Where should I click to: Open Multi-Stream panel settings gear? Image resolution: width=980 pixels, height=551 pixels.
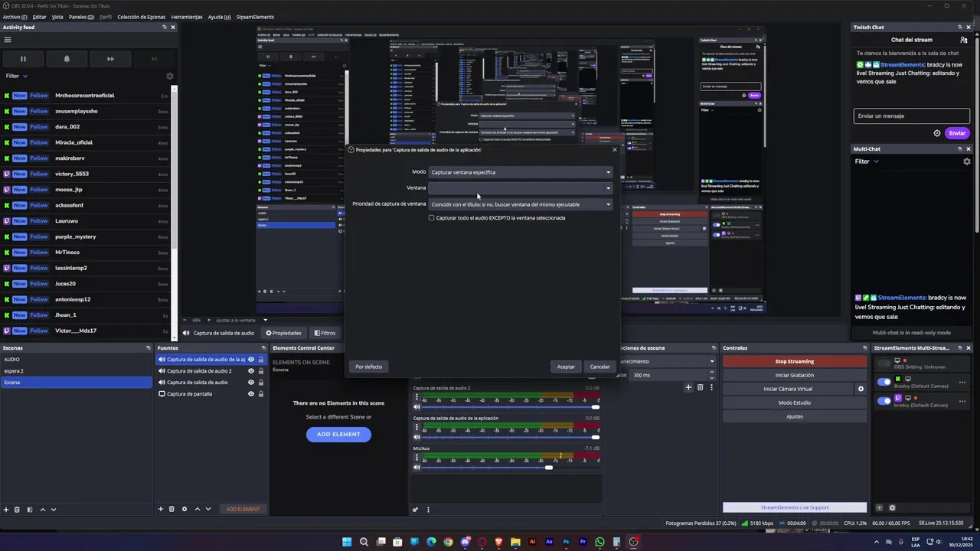pos(892,507)
